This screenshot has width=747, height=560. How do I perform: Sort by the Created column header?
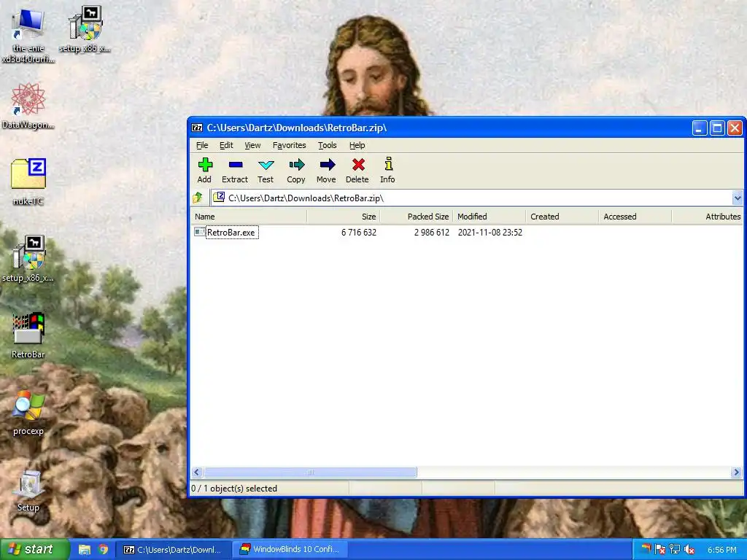(x=562, y=217)
